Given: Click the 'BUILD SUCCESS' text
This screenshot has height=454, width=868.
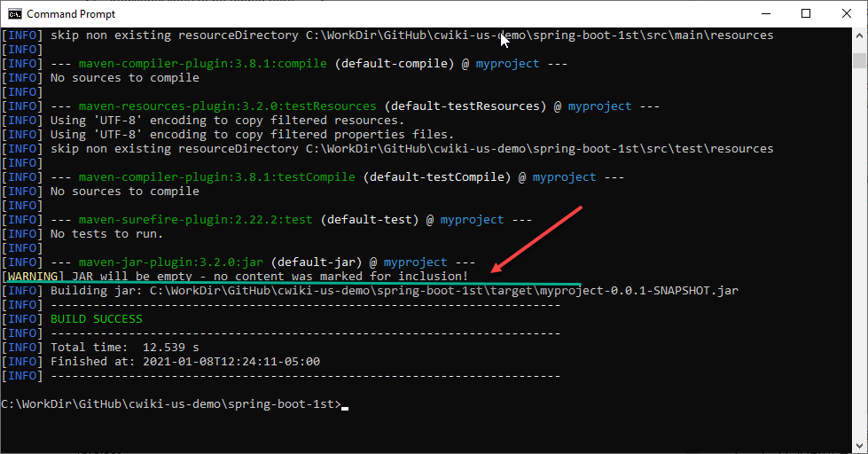Looking at the screenshot, I should [x=97, y=319].
